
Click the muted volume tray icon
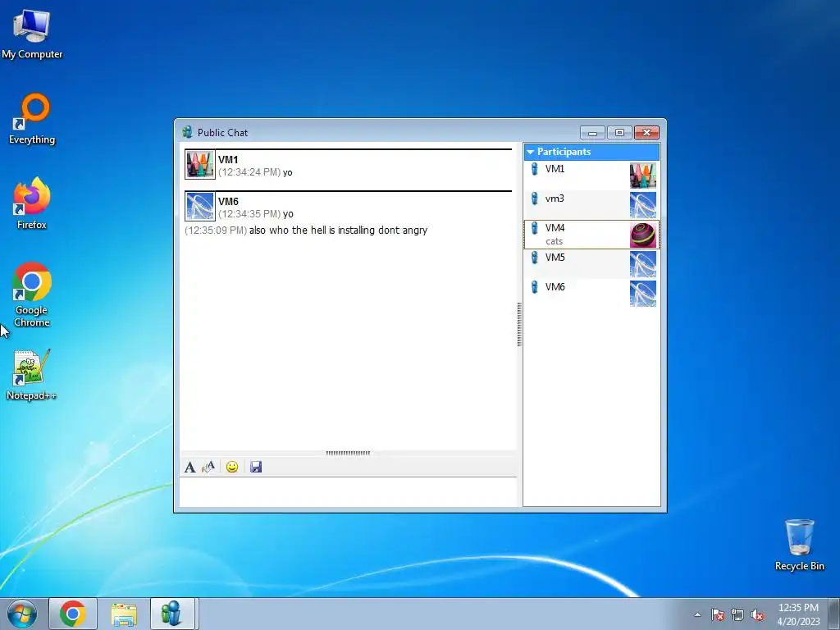coord(757,614)
